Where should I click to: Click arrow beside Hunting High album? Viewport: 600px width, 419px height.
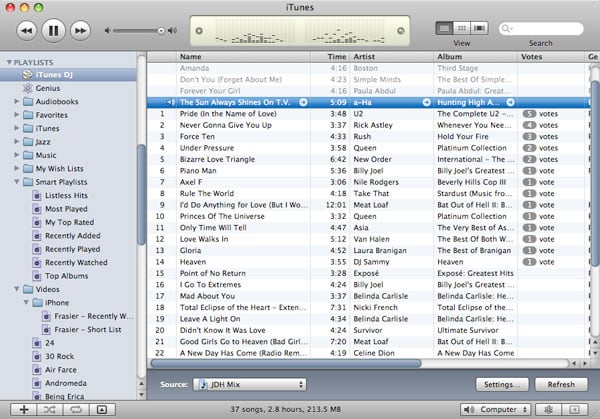[510, 102]
